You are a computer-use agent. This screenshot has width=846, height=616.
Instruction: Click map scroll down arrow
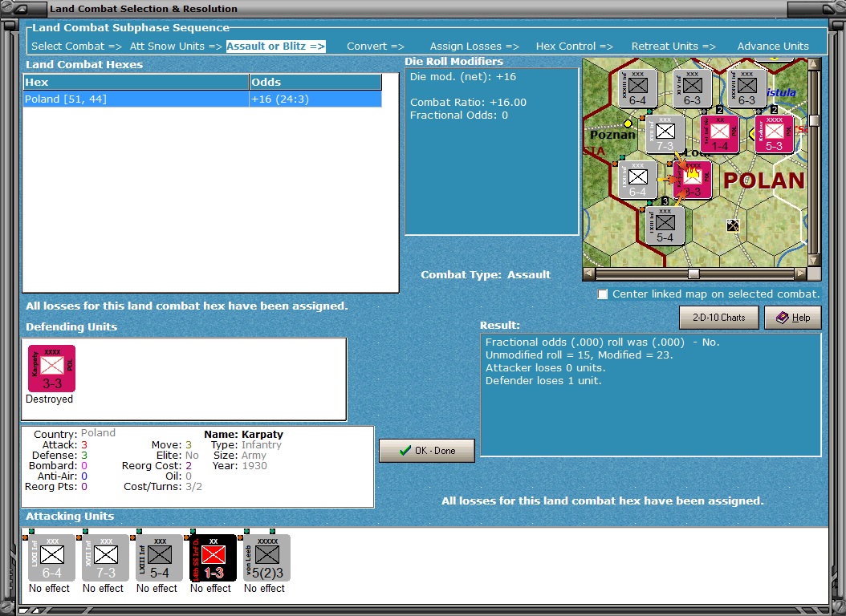[814, 260]
